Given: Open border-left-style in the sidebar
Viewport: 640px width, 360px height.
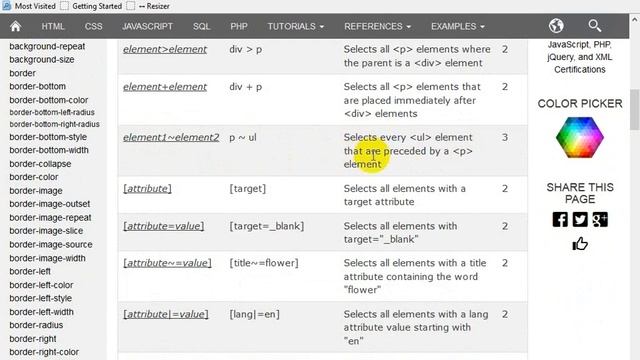Looking at the screenshot, I should coord(40,298).
